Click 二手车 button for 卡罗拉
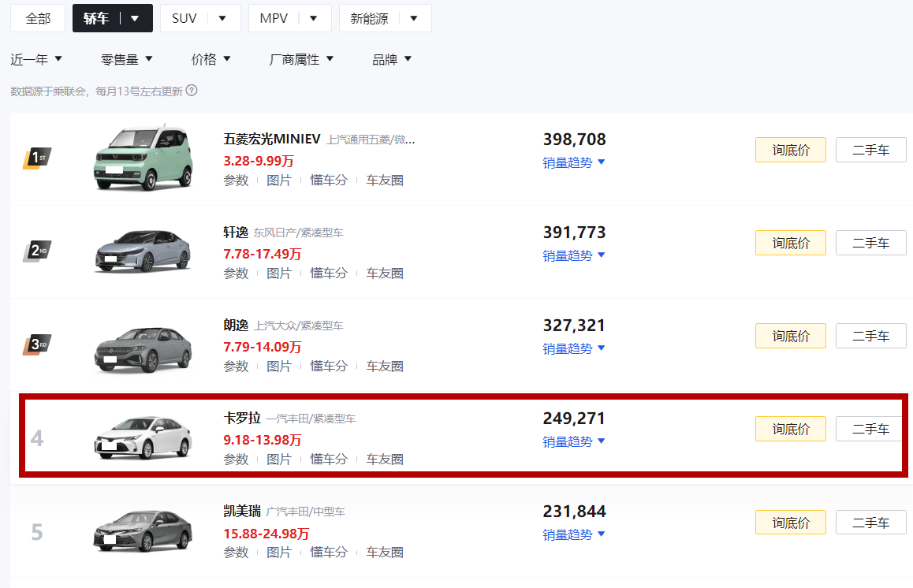The width and height of the screenshot is (913, 588). pyautogui.click(x=870, y=429)
